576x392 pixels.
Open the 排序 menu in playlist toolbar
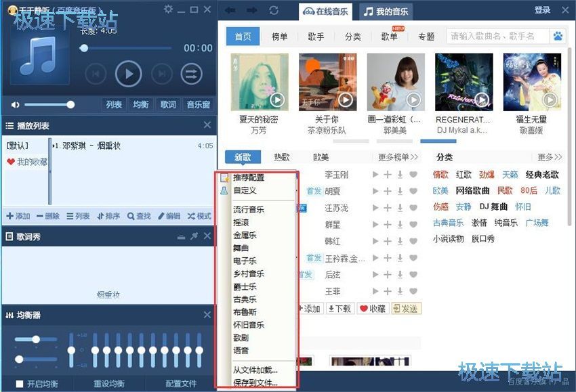tap(108, 216)
